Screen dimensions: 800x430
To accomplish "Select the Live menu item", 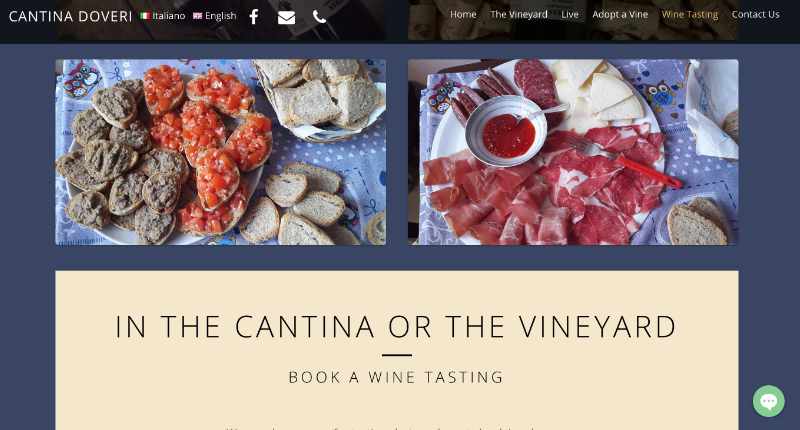I will tap(570, 15).
